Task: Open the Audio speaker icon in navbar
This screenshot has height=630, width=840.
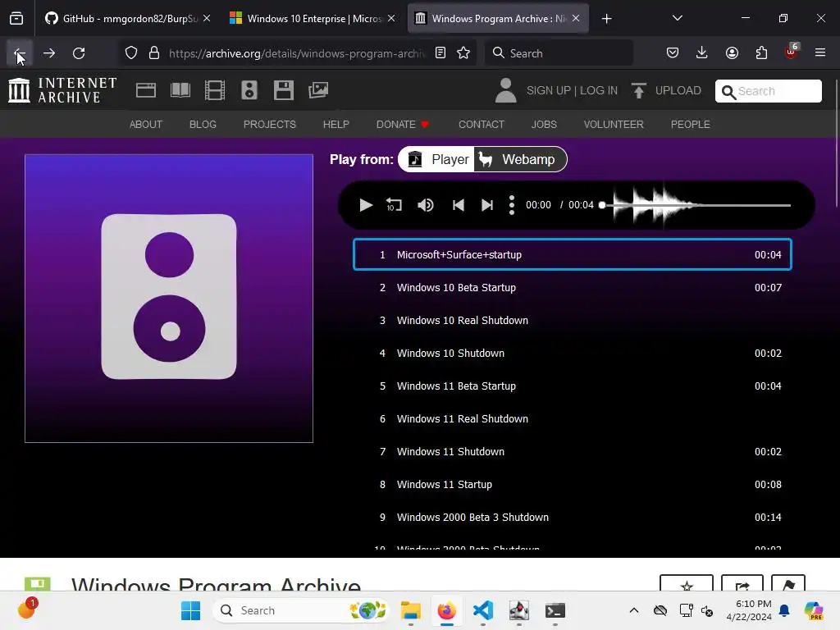Action: point(249,90)
